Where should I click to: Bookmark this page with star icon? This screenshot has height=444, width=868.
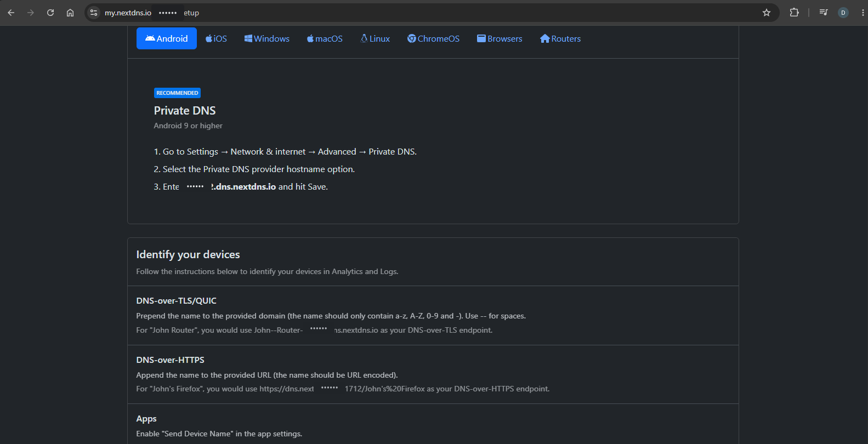[767, 13]
